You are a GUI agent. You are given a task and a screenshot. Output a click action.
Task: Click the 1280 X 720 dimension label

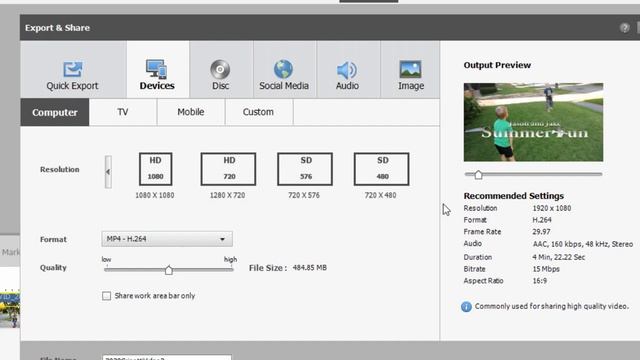tap(227, 196)
